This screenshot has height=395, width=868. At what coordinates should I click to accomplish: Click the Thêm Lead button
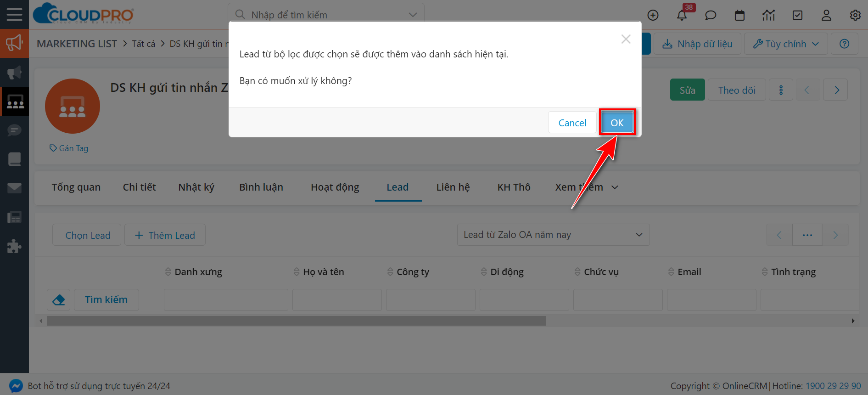pos(165,235)
